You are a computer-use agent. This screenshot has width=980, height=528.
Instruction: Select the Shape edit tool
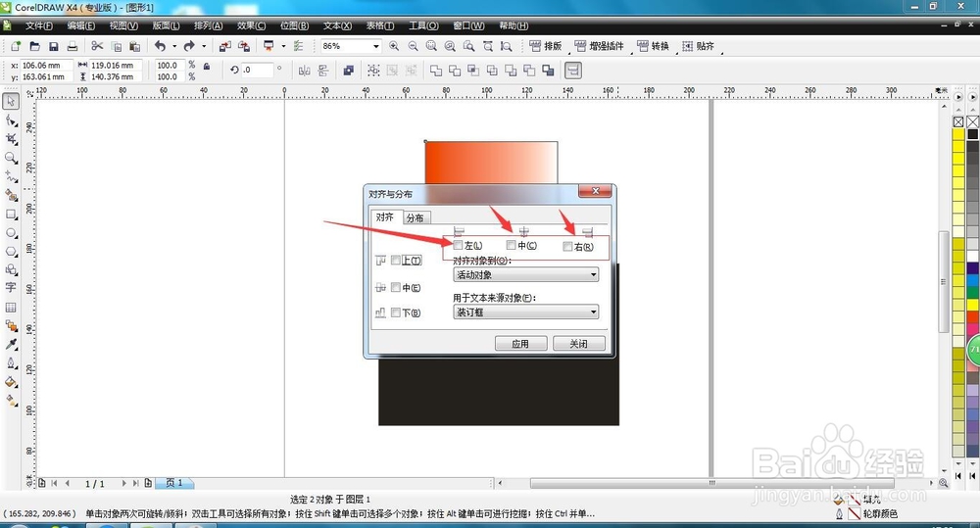[11, 120]
